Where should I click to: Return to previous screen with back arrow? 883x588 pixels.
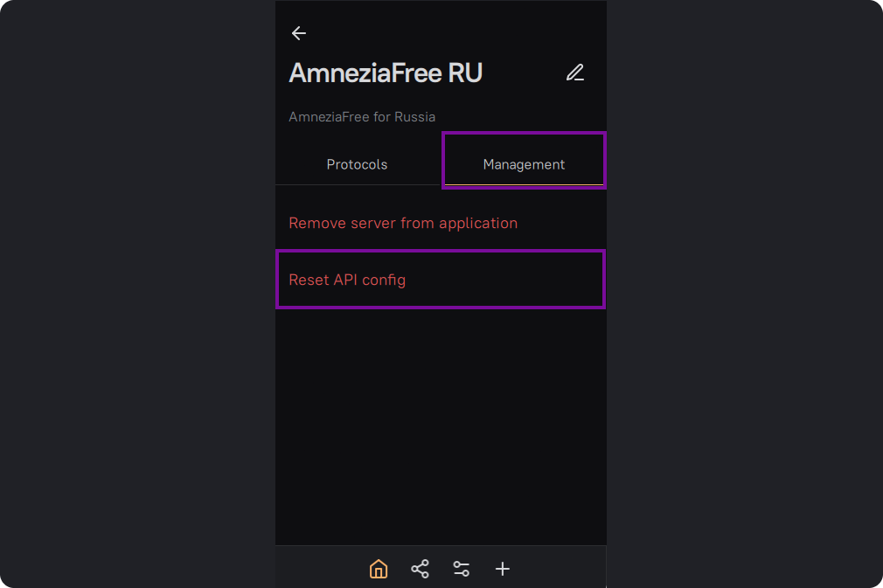pos(299,33)
